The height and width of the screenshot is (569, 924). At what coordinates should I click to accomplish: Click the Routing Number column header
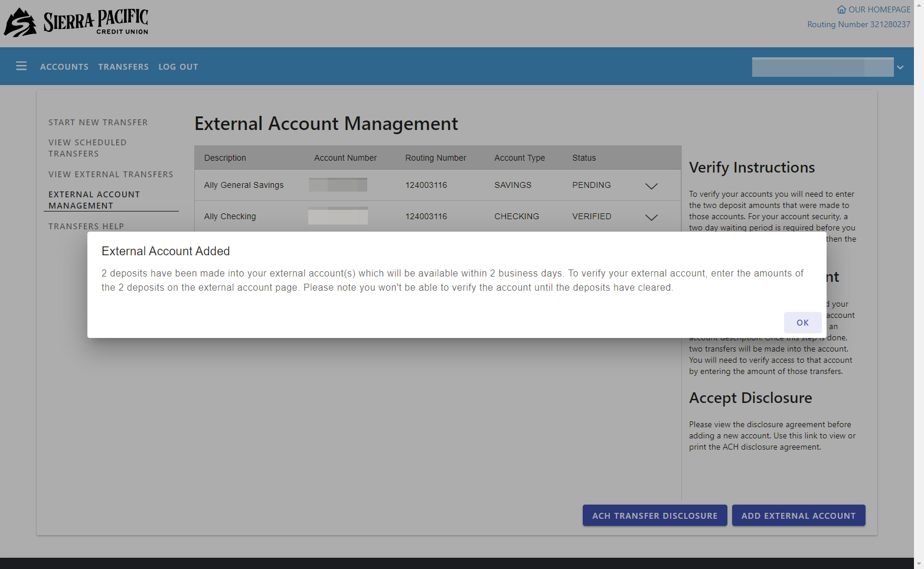[x=436, y=158]
